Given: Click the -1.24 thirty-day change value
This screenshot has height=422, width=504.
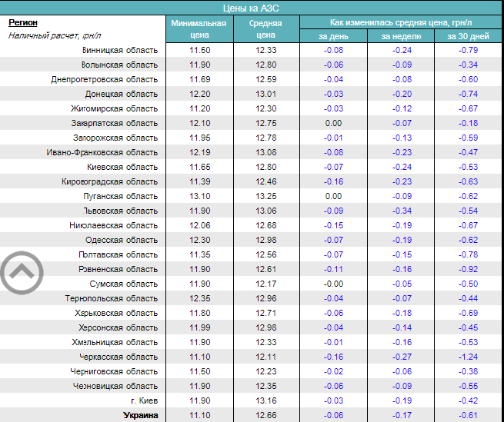Looking at the screenshot, I should (x=468, y=357).
